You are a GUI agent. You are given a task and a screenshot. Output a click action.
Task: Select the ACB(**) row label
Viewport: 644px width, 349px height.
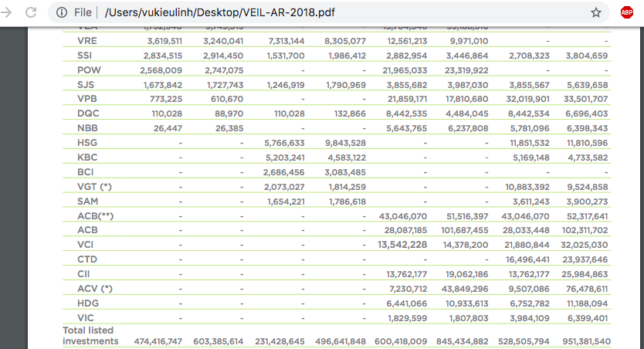pyautogui.click(x=96, y=215)
